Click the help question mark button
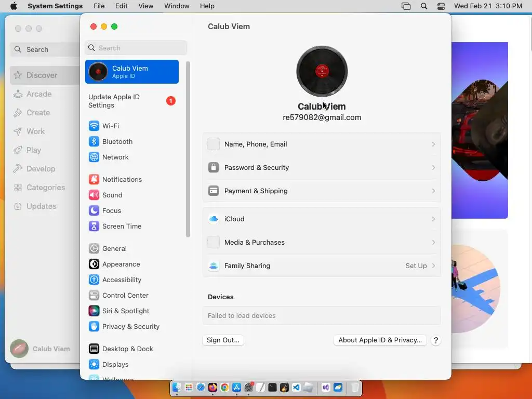The image size is (532, 399). click(436, 340)
